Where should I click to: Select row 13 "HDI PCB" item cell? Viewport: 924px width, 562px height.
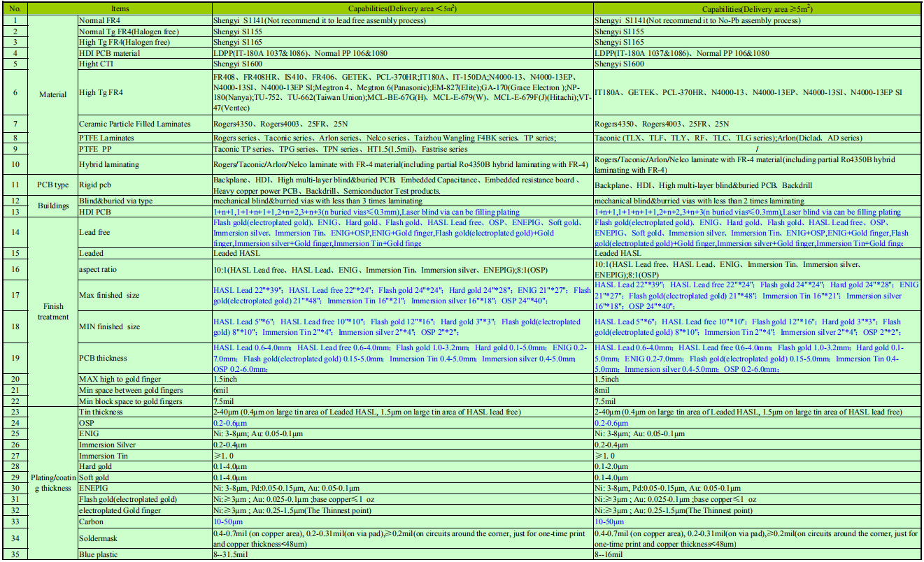(x=143, y=211)
